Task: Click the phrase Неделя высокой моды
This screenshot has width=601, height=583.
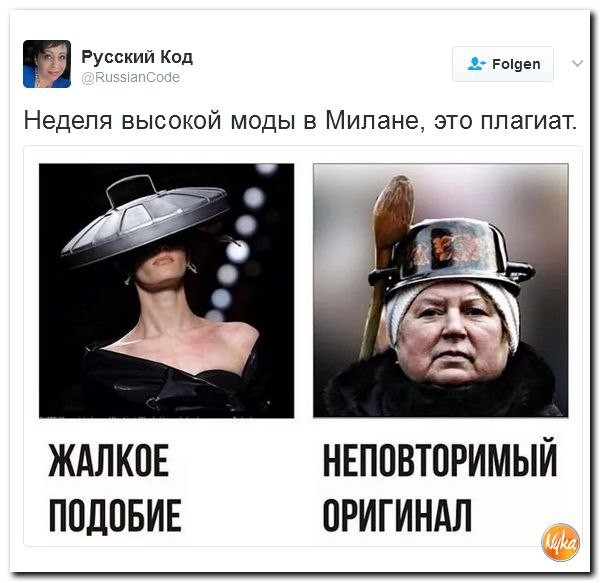Action: coord(159,121)
